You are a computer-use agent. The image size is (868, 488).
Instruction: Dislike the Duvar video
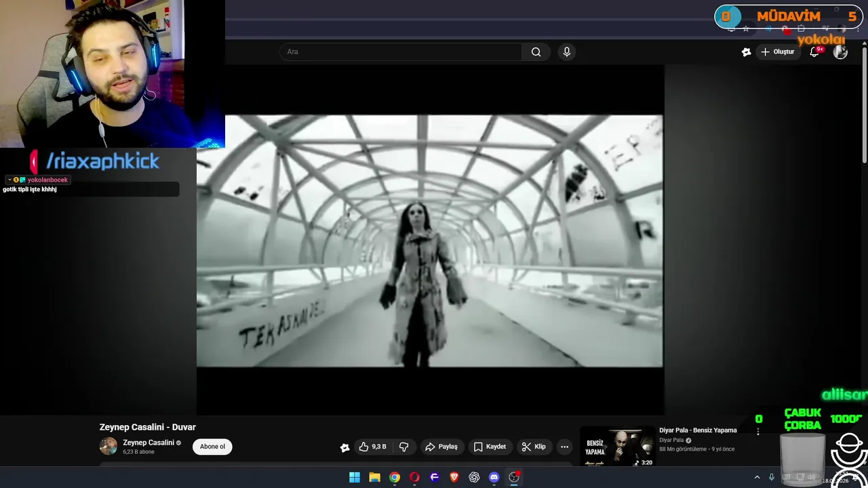403,447
